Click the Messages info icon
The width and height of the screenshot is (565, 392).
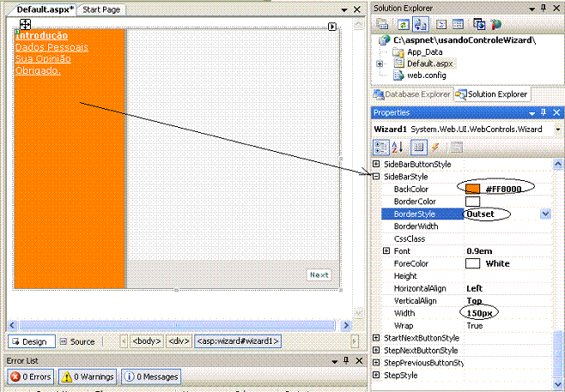coord(130,377)
